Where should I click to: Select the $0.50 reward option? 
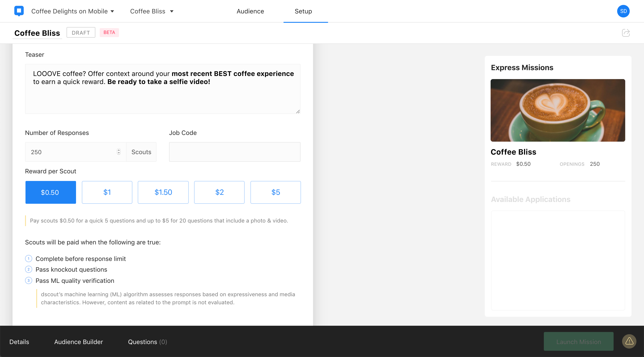(x=51, y=192)
